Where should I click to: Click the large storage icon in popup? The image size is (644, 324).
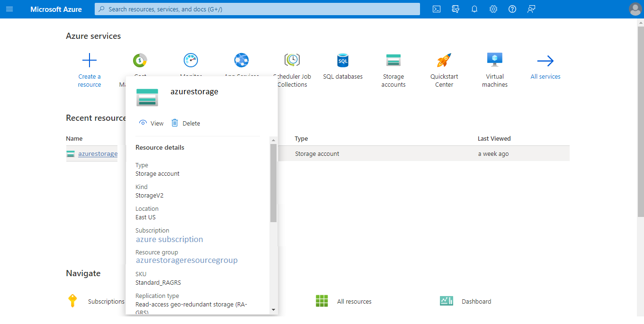147,97
